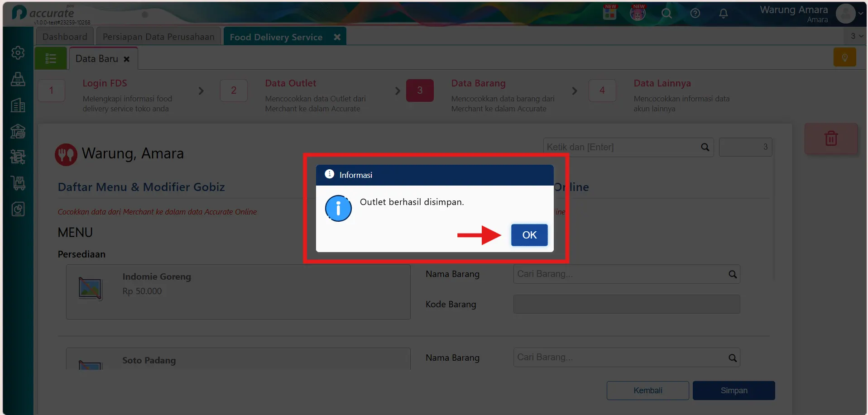Expand the user profile dropdown arrow

pyautogui.click(x=860, y=14)
